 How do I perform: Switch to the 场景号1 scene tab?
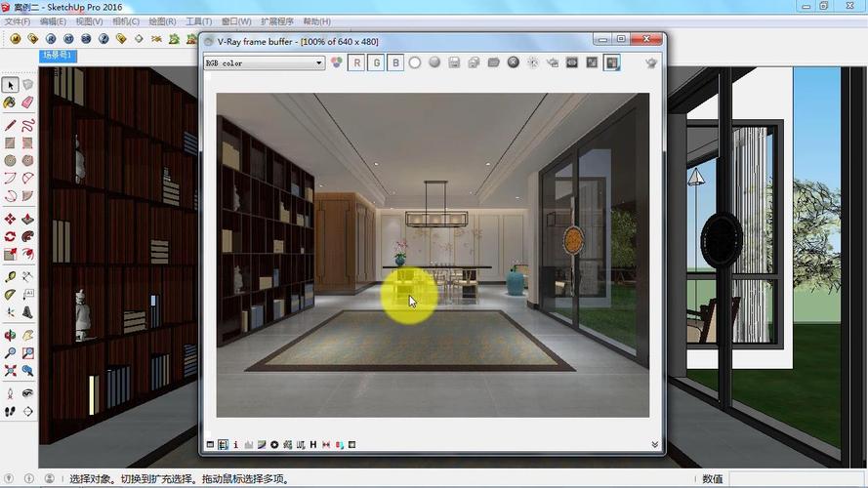click(58, 56)
